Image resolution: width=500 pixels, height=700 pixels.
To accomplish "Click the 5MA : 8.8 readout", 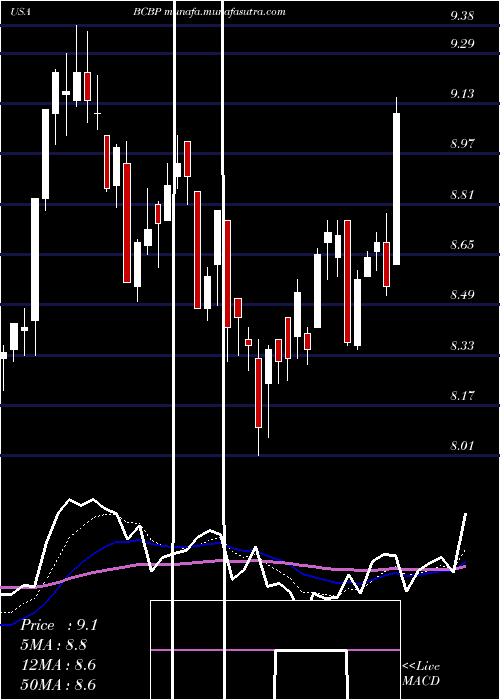I will tap(54, 645).
